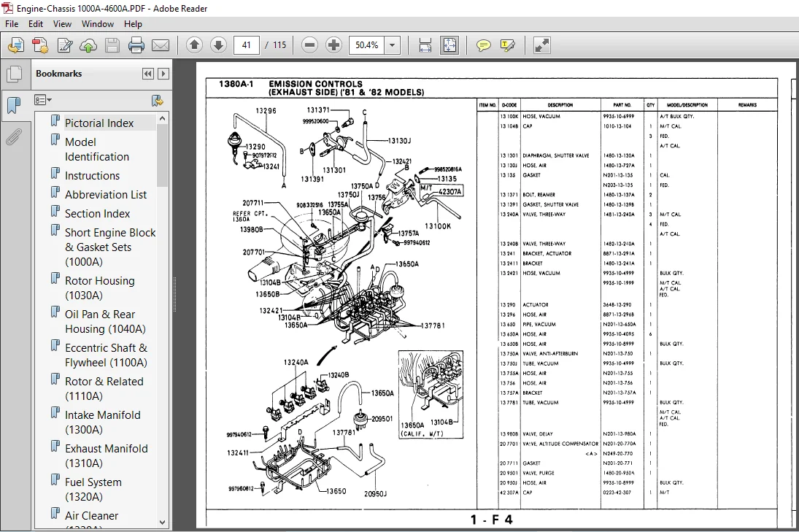Click bookmarks list scroll up arrow
Screen dimensions: 799x532
[x=163, y=119]
